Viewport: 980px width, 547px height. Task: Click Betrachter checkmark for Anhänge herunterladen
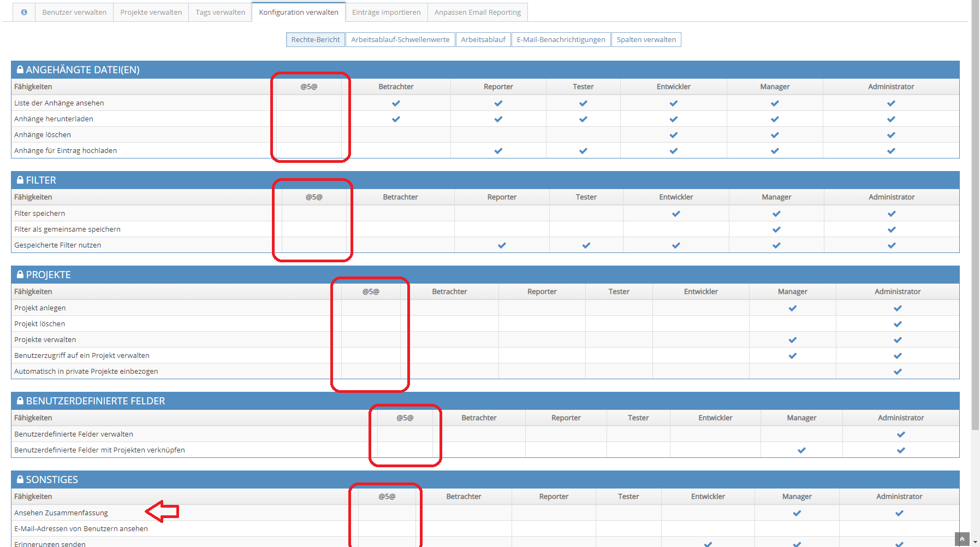tap(396, 119)
